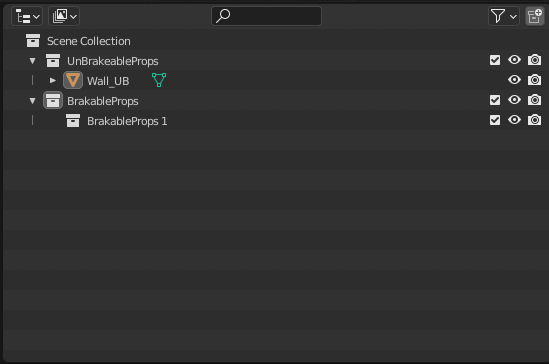Viewport: 549px width, 364px height.
Task: Click the outliner search field
Action: (x=266, y=16)
